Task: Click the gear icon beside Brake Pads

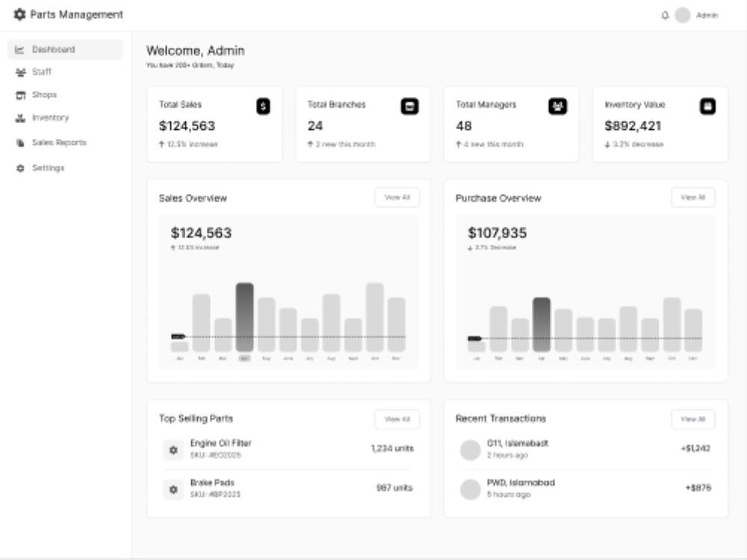Action: pyautogui.click(x=173, y=489)
